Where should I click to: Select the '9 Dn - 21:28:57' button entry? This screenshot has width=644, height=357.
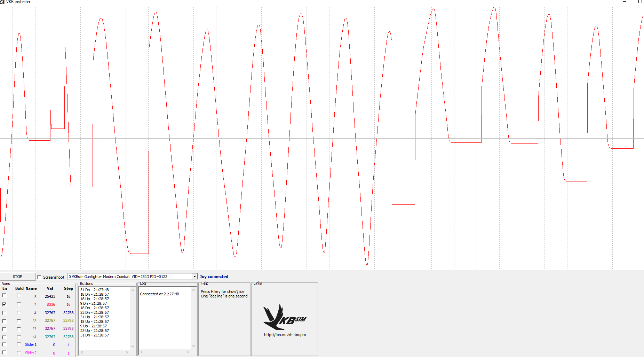[x=94, y=303]
